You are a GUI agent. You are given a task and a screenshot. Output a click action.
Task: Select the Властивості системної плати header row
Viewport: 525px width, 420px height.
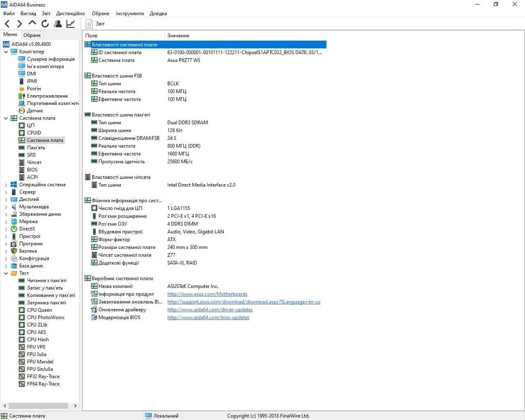click(205, 44)
